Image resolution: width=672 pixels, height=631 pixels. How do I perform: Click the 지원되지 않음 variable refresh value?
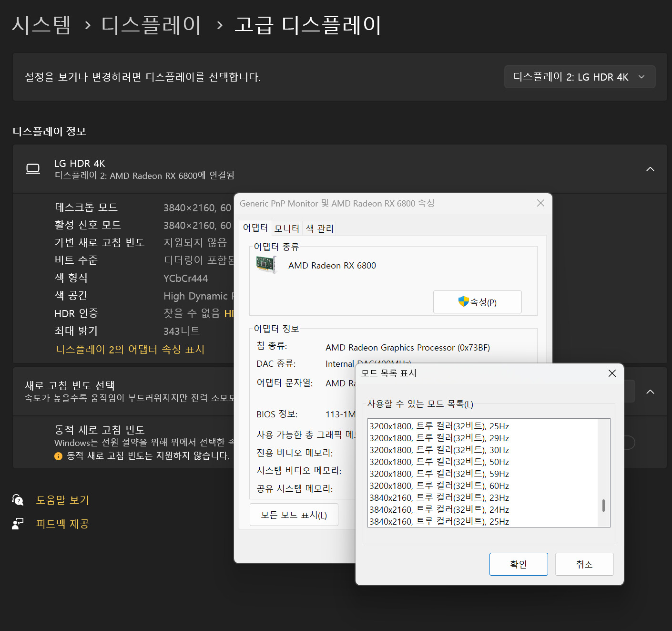pyautogui.click(x=195, y=242)
